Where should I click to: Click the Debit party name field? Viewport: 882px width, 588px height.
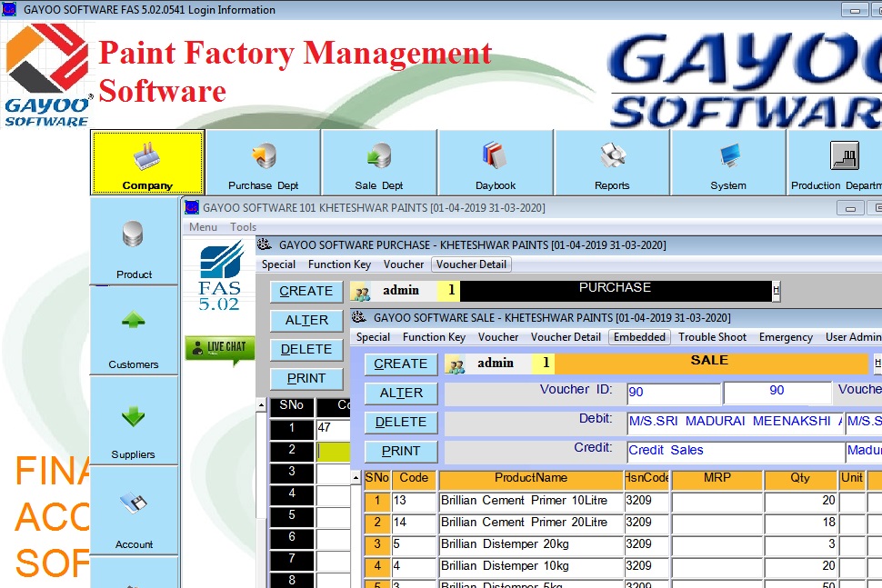tap(736, 423)
